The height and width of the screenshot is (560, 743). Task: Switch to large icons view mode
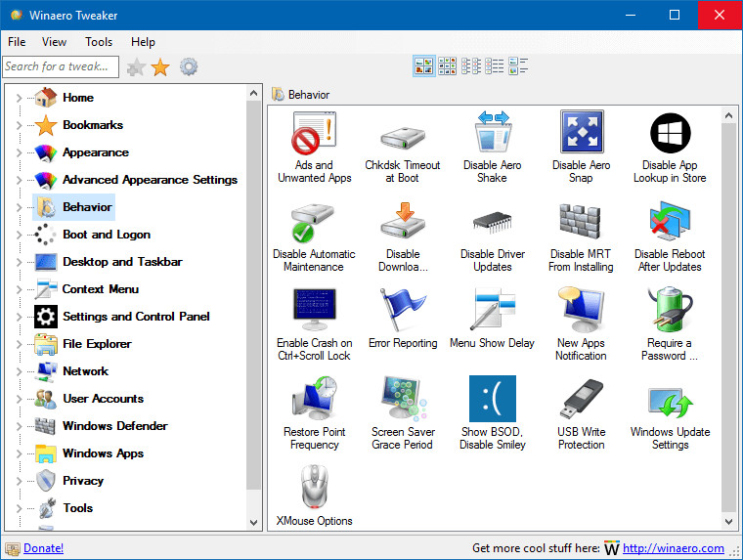click(x=423, y=66)
